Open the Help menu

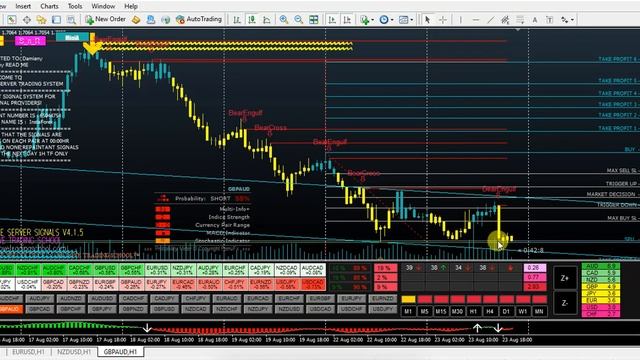131,6
